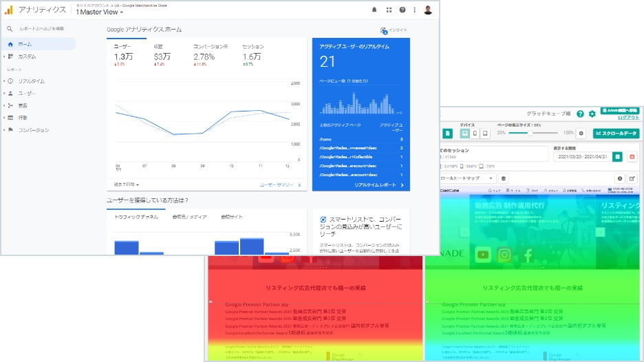644x362 pixels.
Task: Select the desktop device view
Action: coord(465,133)
